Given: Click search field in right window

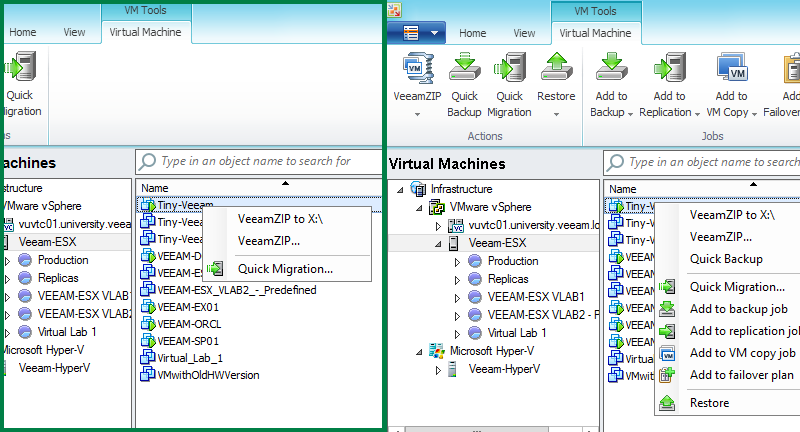Looking at the screenshot, I should point(702,162).
